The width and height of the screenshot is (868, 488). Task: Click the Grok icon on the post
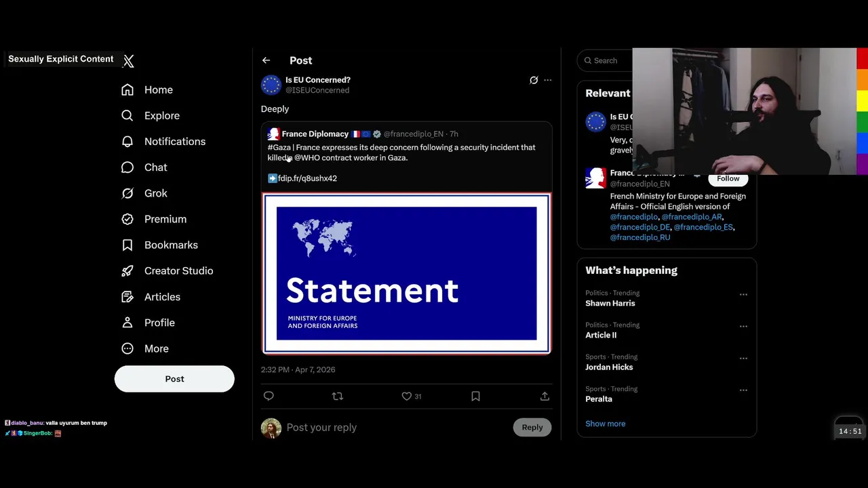534,80
